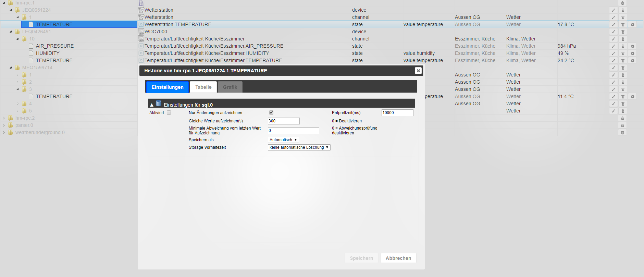Viewport: 644px width, 277px height.
Task: Delete the WDC7000 device with trash icon
Action: pyautogui.click(x=623, y=32)
